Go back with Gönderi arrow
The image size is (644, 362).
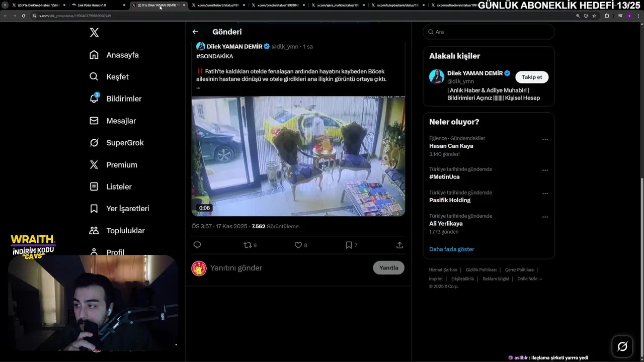195,32
